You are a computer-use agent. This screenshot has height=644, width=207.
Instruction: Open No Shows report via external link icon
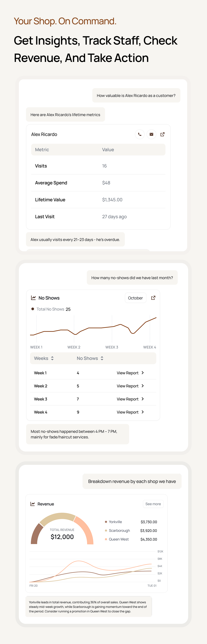pos(153,298)
